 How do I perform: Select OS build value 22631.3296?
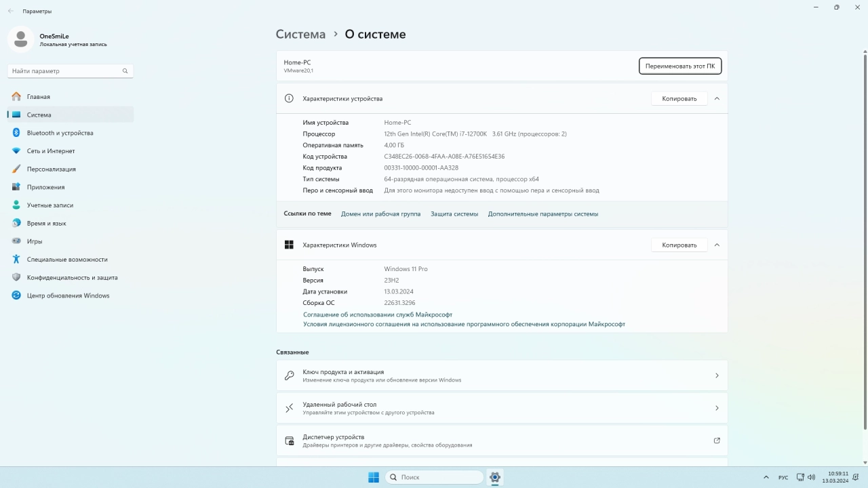pyautogui.click(x=399, y=303)
